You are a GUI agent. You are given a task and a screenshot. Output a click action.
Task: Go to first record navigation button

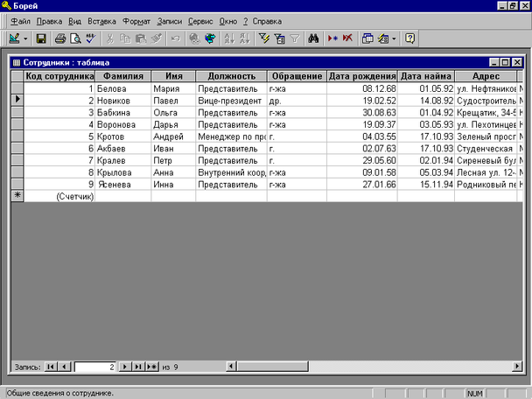(x=51, y=367)
